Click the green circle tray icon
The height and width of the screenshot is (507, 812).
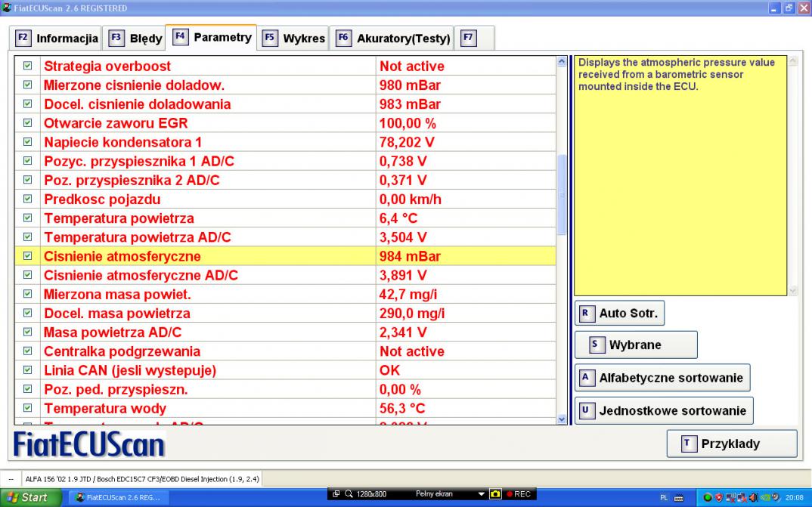[x=708, y=497]
